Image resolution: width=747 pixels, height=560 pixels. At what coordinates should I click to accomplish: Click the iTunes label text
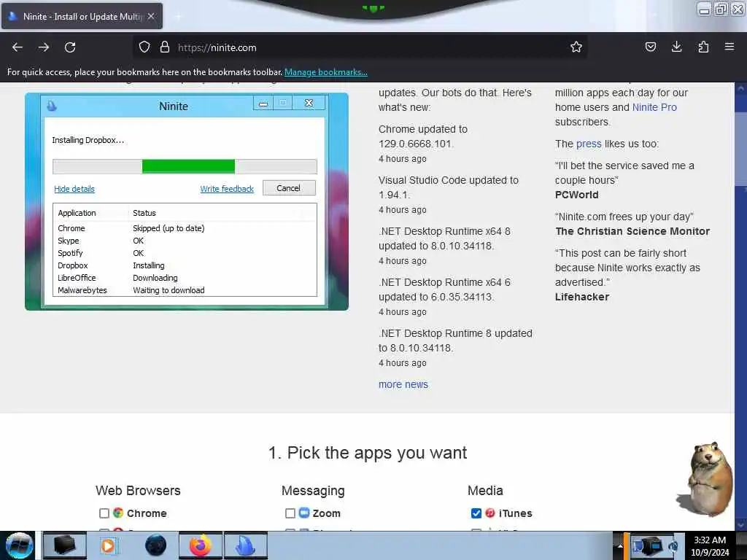pos(515,513)
